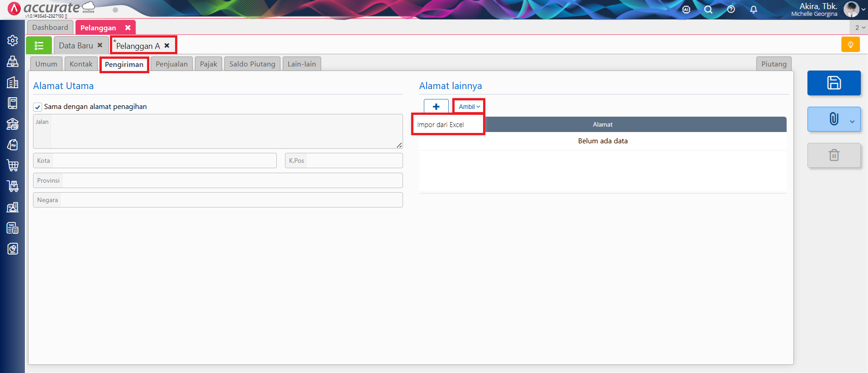Click the Kota input field
This screenshot has height=373, width=868.
(x=164, y=161)
